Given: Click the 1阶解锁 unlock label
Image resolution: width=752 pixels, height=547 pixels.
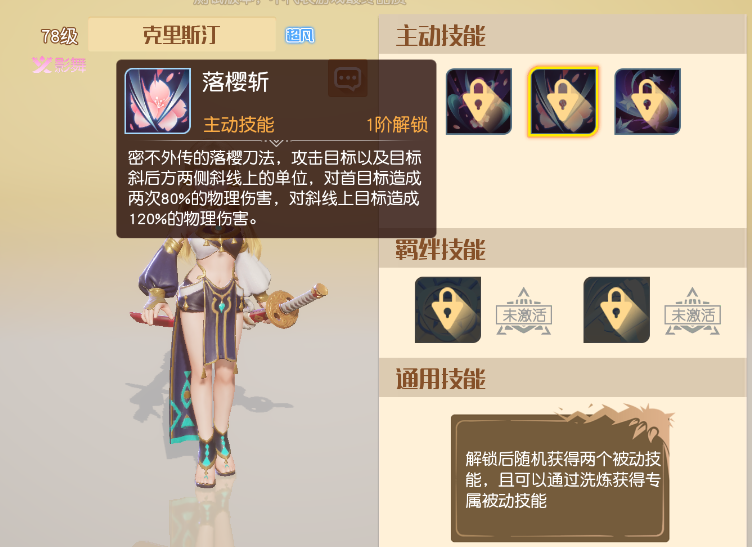Looking at the screenshot, I should pyautogui.click(x=397, y=125).
